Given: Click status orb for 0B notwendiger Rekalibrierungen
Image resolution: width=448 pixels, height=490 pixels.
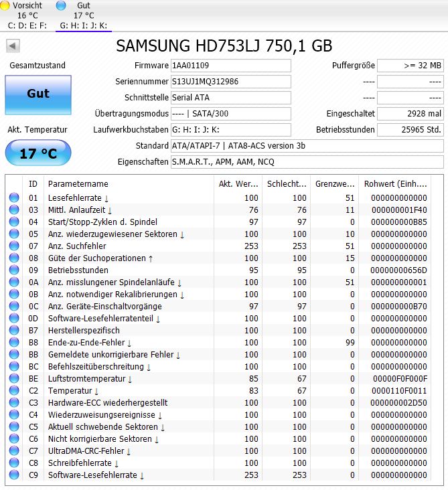Looking at the screenshot, I should 14,294.
